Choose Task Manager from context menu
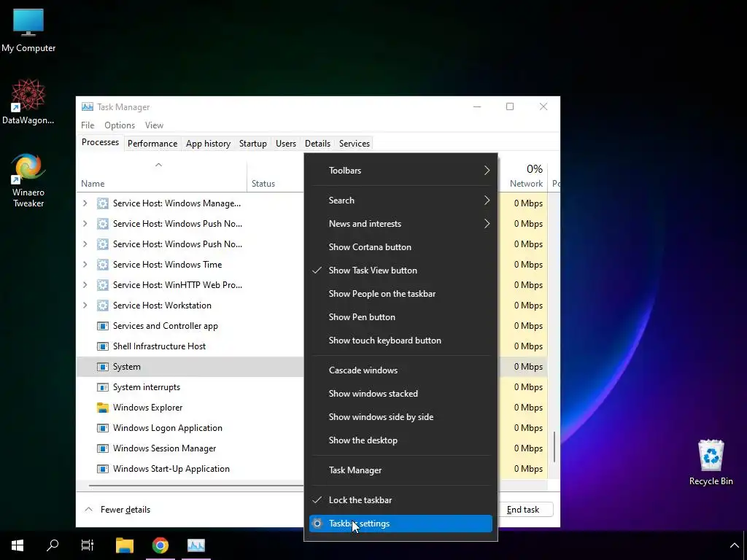The height and width of the screenshot is (560, 747). coord(400,470)
